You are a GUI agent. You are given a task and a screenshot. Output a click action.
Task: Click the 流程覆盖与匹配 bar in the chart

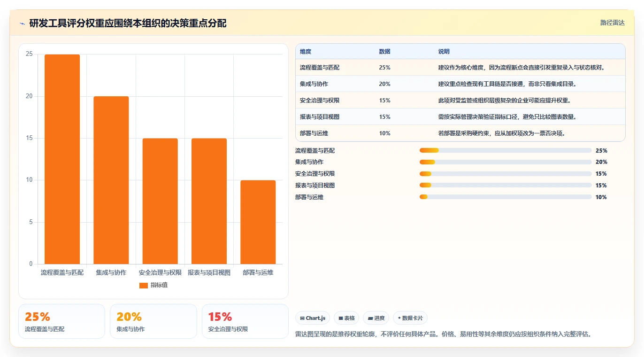62,159
